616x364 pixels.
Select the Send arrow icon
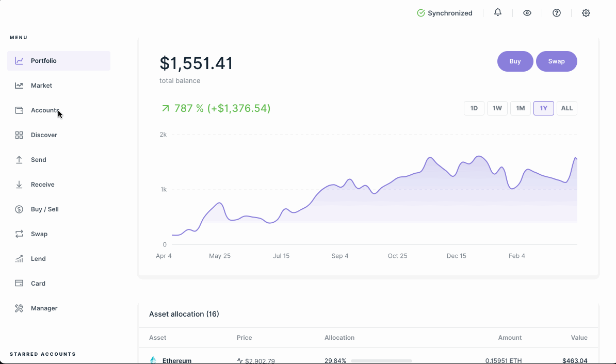[x=19, y=159]
